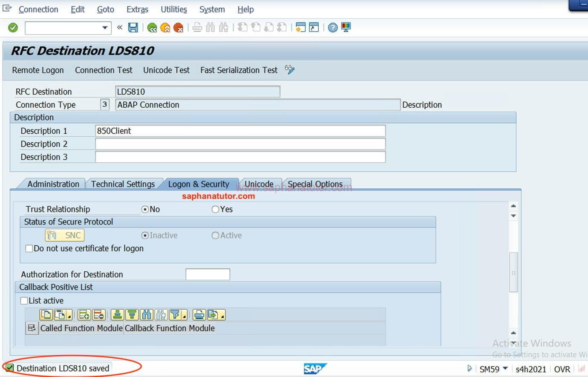This screenshot has width=588, height=377.
Task: Open the System menu
Action: 212,9
